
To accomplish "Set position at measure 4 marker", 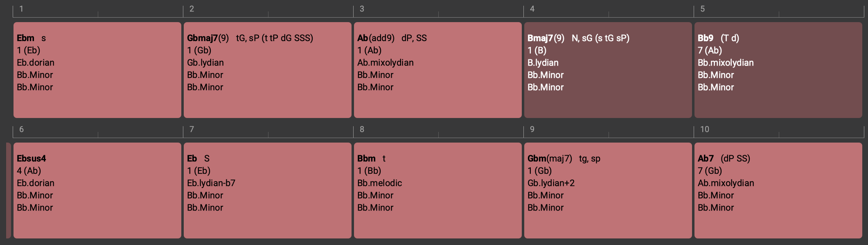I will 532,9.
